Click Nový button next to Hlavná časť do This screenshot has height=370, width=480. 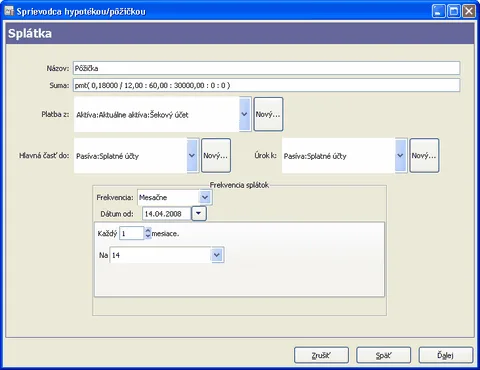[x=216, y=156]
